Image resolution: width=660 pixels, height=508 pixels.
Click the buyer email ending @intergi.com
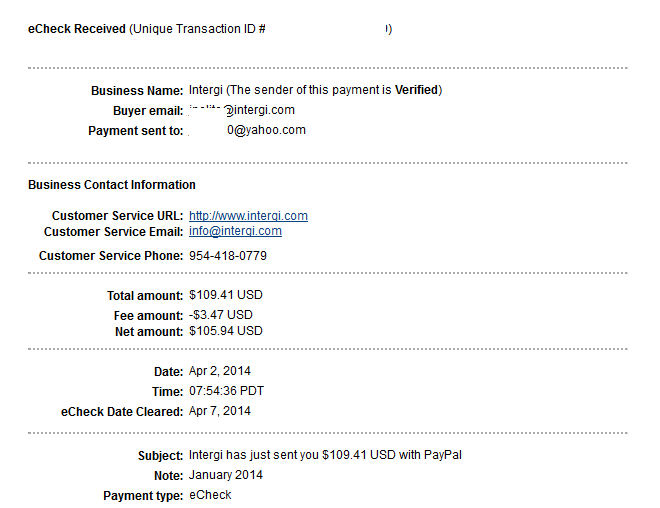242,110
